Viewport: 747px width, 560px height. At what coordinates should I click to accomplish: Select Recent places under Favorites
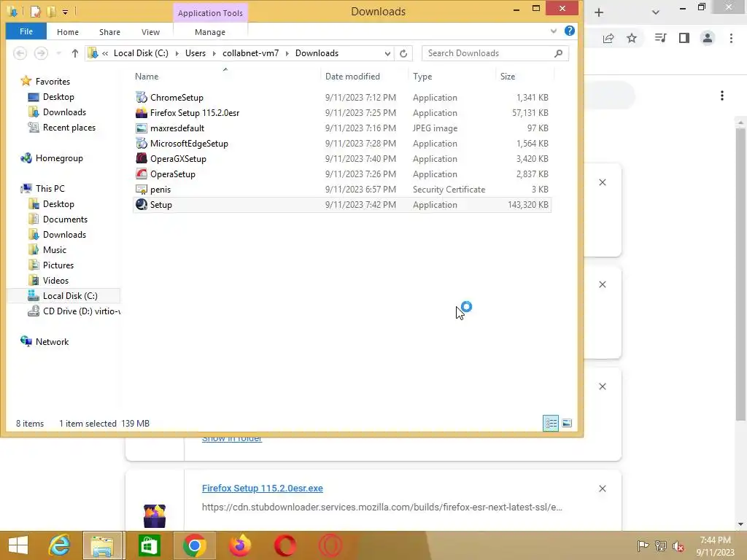[x=69, y=128]
